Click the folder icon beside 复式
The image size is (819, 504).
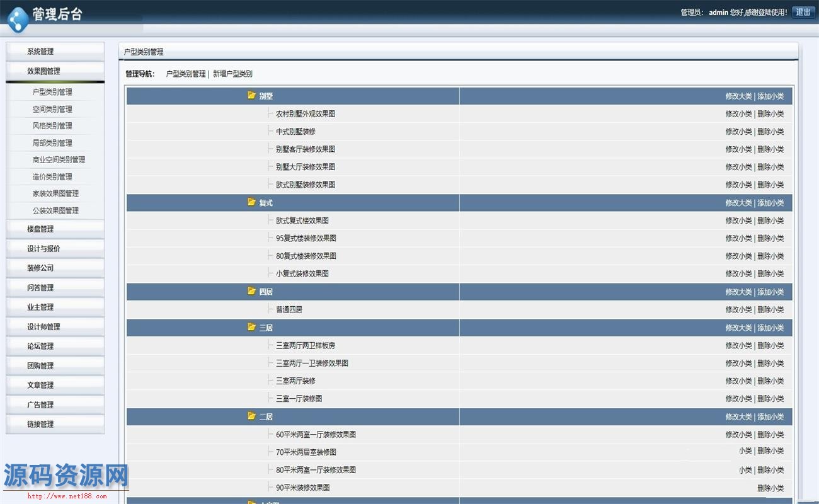point(251,202)
